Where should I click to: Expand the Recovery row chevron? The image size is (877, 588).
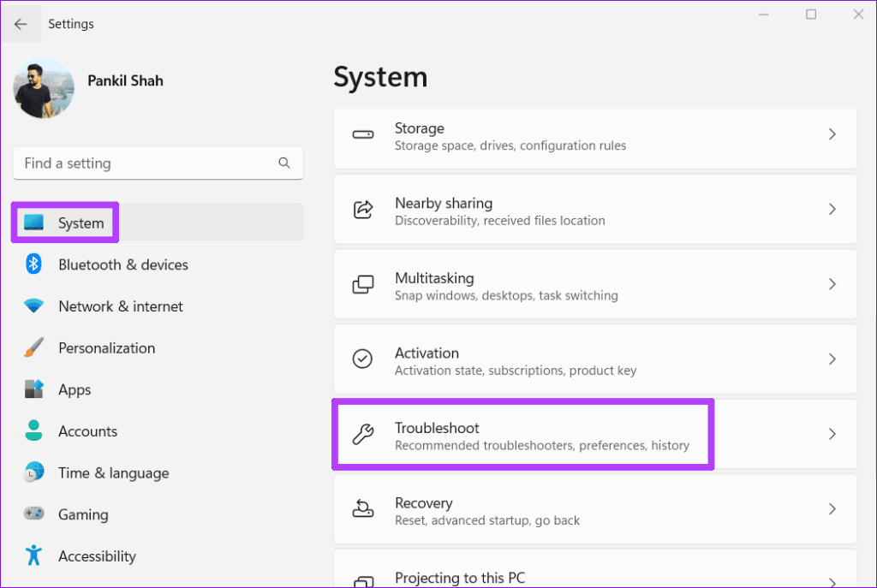coord(832,508)
